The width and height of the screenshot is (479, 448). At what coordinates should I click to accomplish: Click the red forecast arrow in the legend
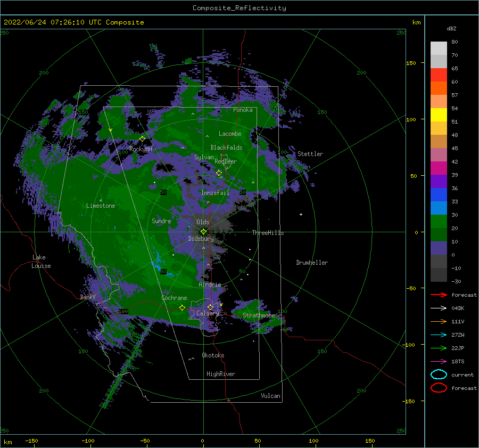[x=439, y=295]
